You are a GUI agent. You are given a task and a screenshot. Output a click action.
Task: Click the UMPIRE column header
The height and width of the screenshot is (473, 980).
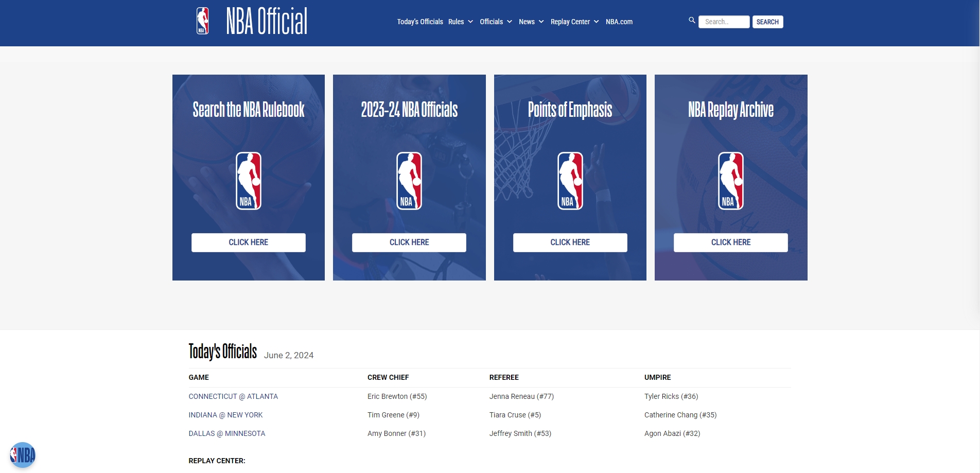tap(658, 377)
